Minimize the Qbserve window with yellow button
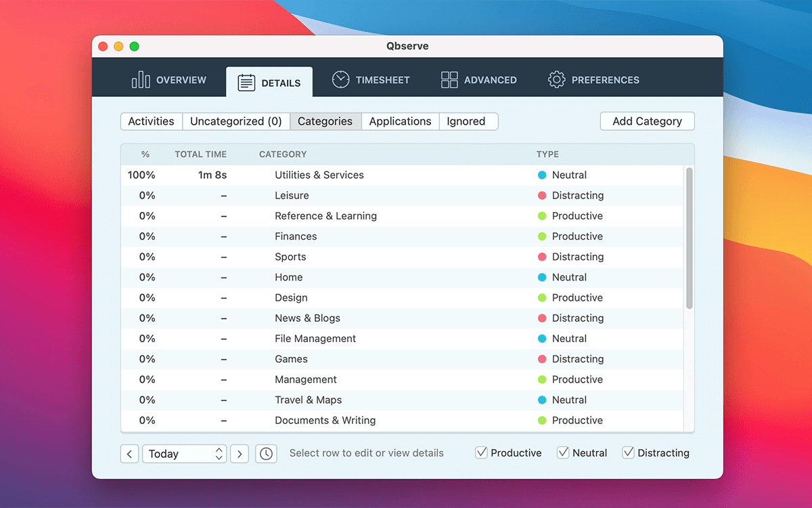 click(x=118, y=46)
